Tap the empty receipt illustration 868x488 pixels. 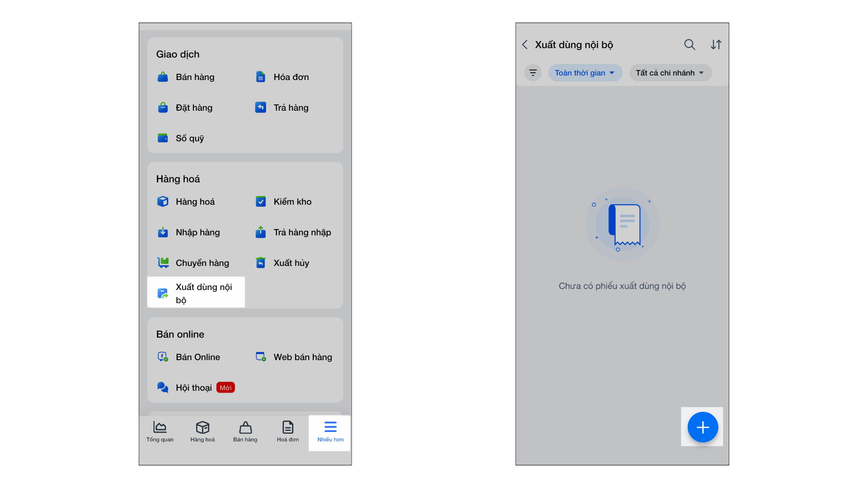(x=623, y=224)
